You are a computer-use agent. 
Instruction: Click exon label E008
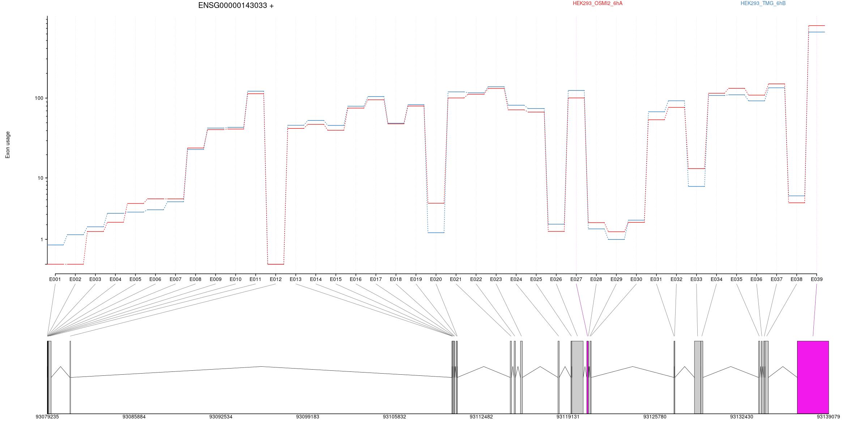(x=195, y=279)
